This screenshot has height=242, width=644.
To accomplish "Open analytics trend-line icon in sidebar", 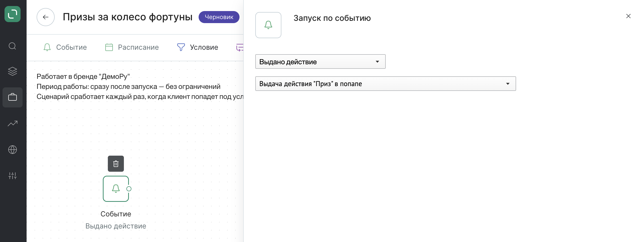I will click(x=13, y=124).
